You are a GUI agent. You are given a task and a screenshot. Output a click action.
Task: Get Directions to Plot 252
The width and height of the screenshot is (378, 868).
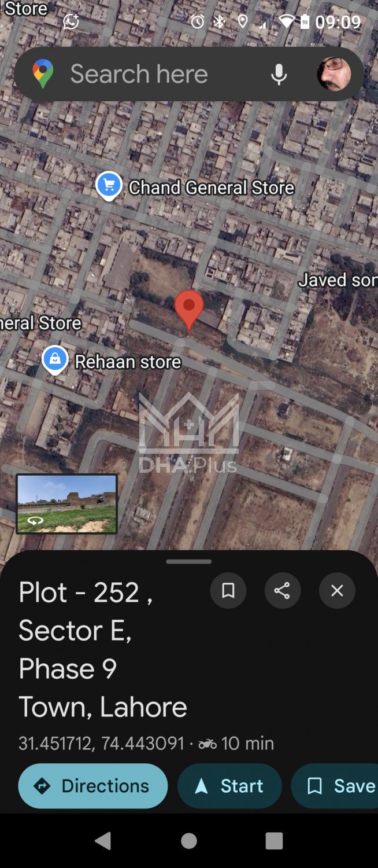click(x=93, y=786)
